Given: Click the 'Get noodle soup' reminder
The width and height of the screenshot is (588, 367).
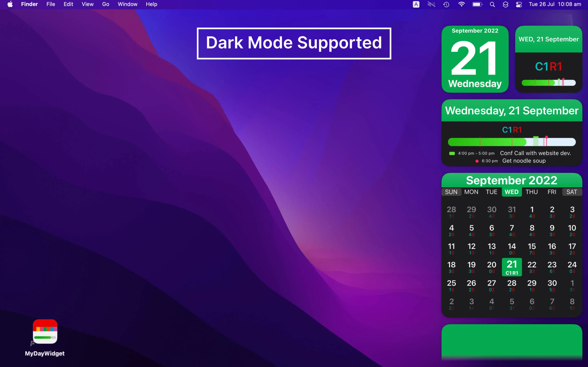Looking at the screenshot, I should coord(524,161).
